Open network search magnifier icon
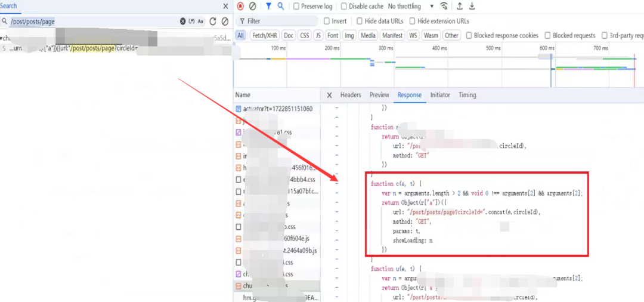Viewport: 644px width, 302px height. (x=281, y=6)
